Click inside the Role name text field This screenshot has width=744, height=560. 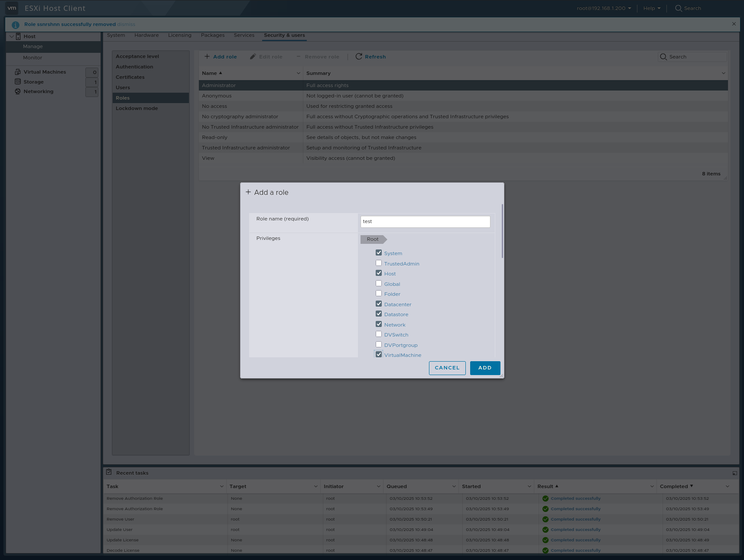pos(425,221)
